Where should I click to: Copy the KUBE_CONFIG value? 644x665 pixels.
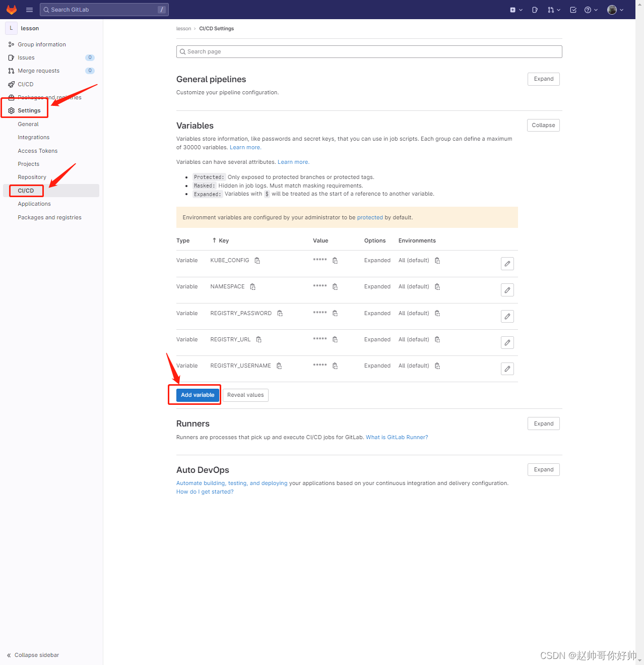335,261
